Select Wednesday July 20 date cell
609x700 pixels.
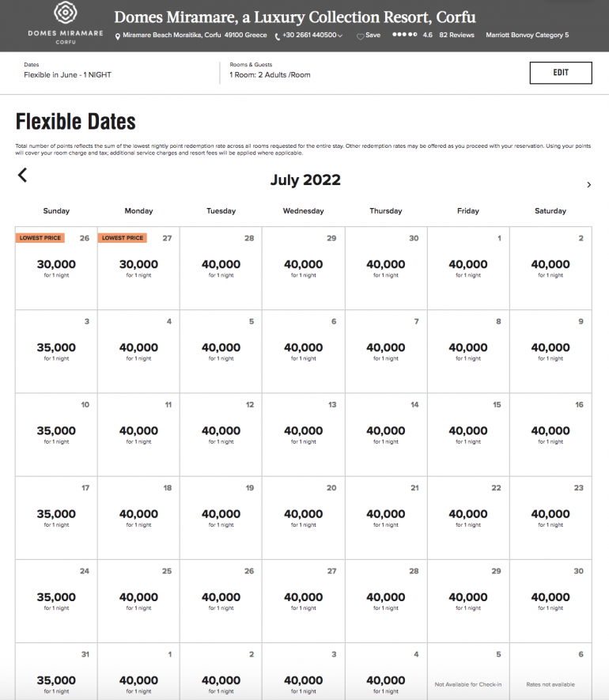[303, 517]
